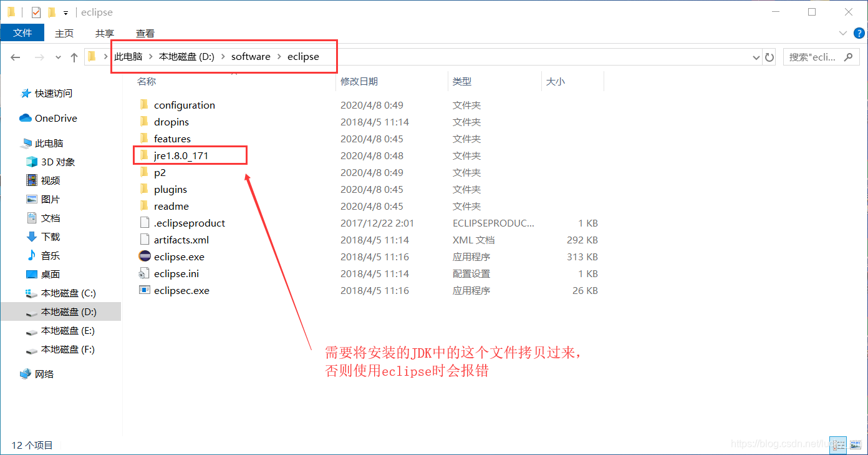The height and width of the screenshot is (455, 868).
Task: Switch to the 主页 (Home) ribbon tab
Action: (64, 33)
